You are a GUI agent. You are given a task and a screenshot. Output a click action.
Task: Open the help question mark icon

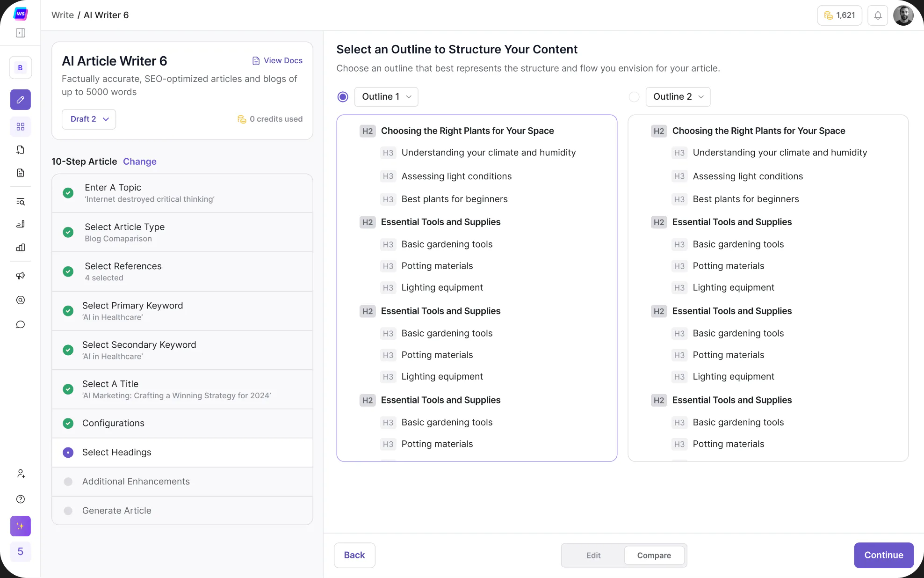point(21,499)
